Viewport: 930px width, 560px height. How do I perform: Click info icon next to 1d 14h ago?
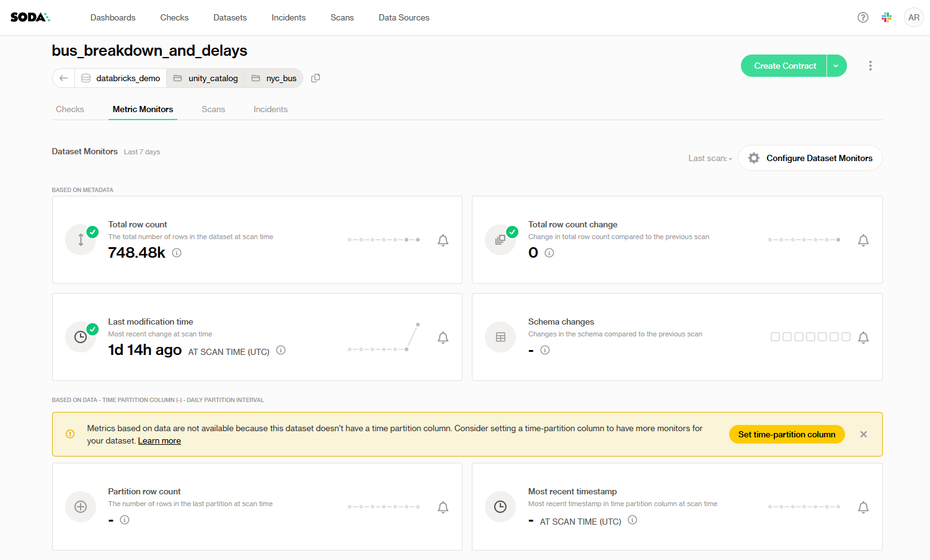click(281, 350)
